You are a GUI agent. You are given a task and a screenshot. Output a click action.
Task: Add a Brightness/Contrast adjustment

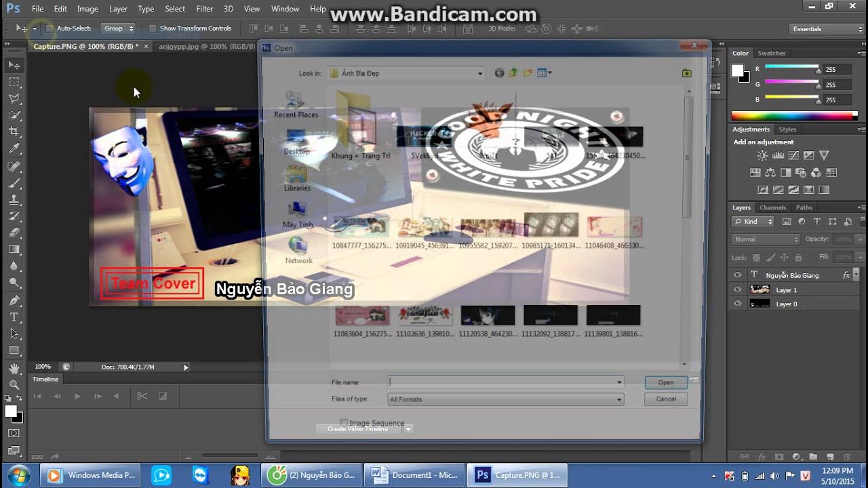click(763, 156)
